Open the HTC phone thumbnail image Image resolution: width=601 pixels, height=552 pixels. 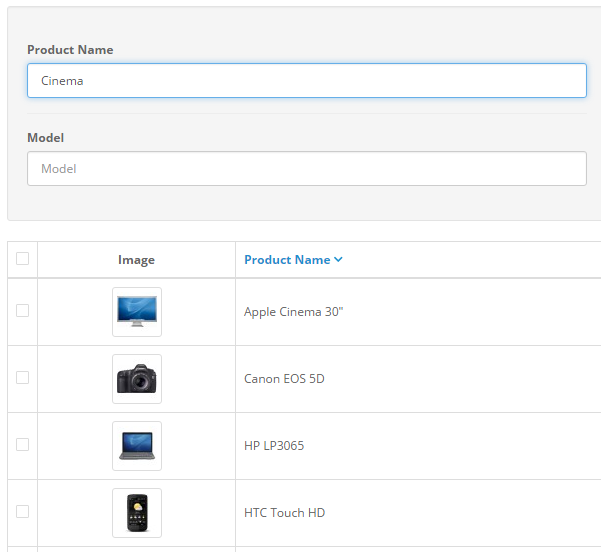(x=137, y=513)
